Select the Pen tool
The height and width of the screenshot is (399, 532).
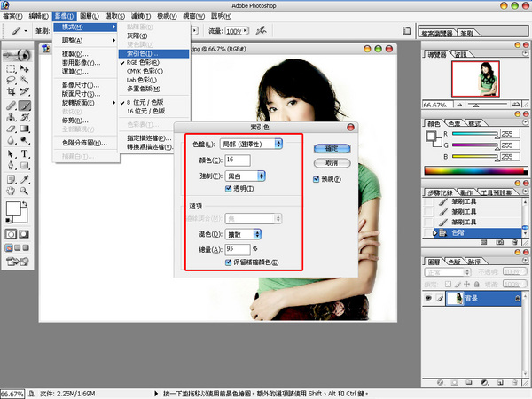point(11,165)
